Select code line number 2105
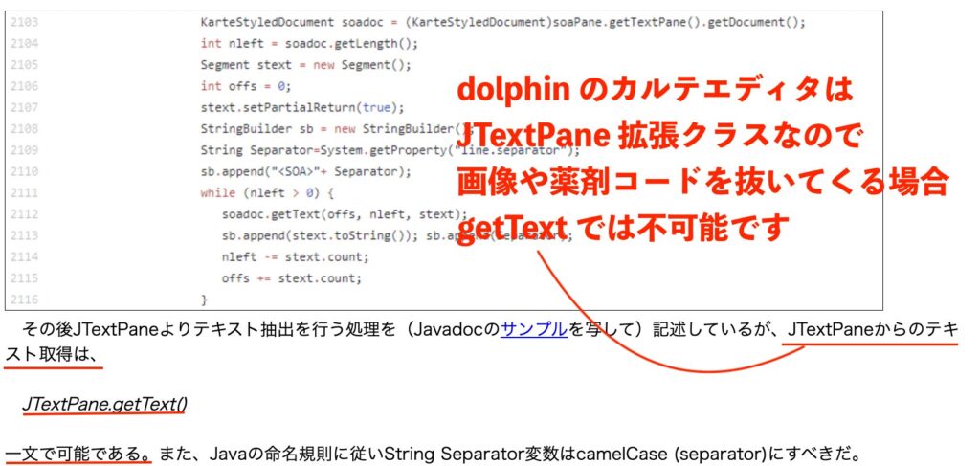The width and height of the screenshot is (980, 466). [24, 65]
